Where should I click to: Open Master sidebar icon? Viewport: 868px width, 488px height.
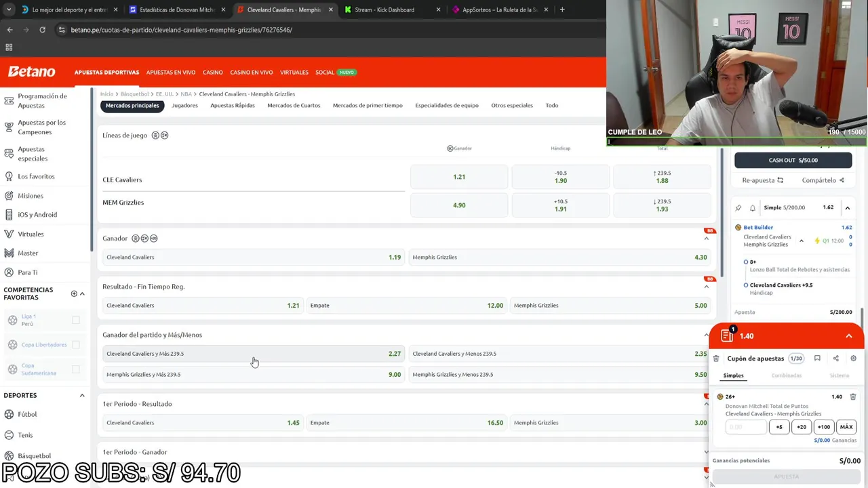click(x=9, y=253)
